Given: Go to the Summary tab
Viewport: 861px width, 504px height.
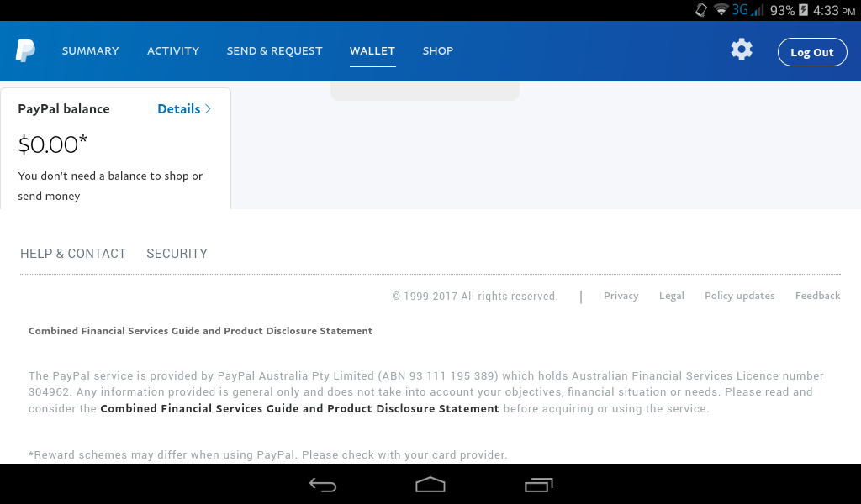Looking at the screenshot, I should click(91, 51).
